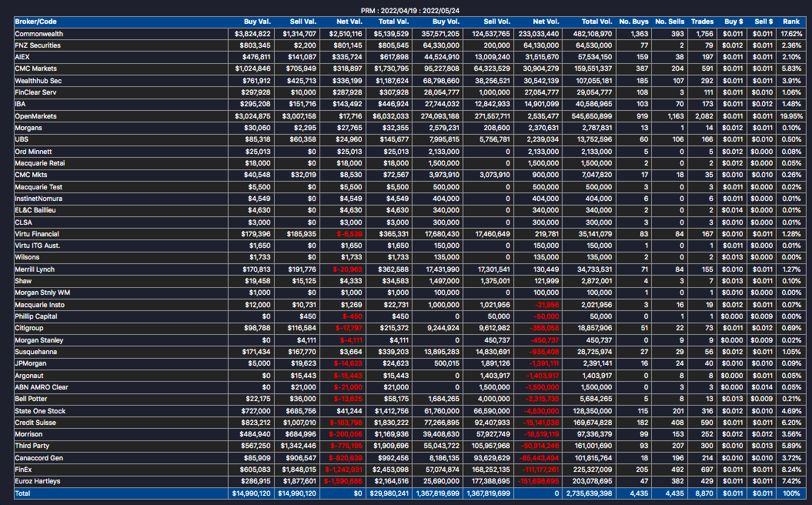Select Virtu Financial red net value $-6,539
The width and height of the screenshot is (812, 505).
349,234
